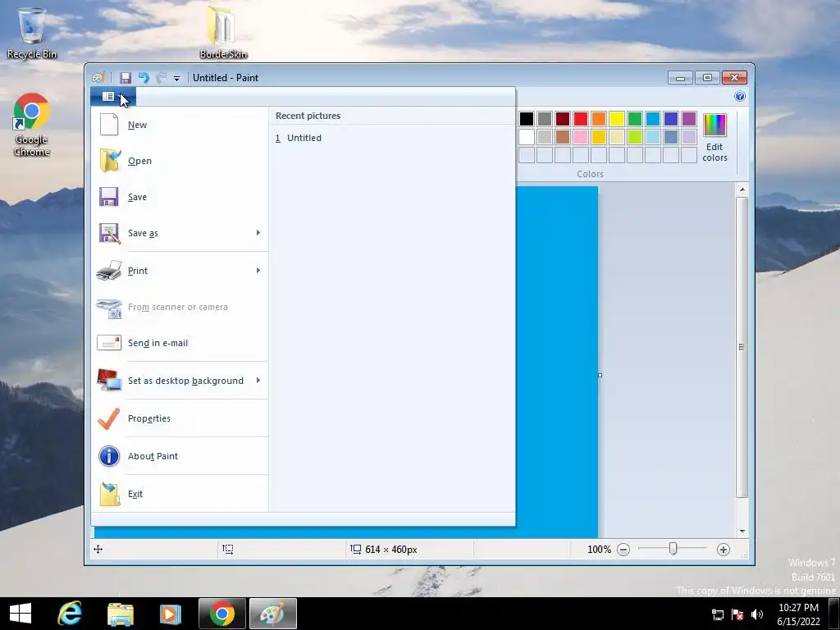Click the Send in e-mail envelope icon
The image size is (840, 630).
[x=109, y=342]
